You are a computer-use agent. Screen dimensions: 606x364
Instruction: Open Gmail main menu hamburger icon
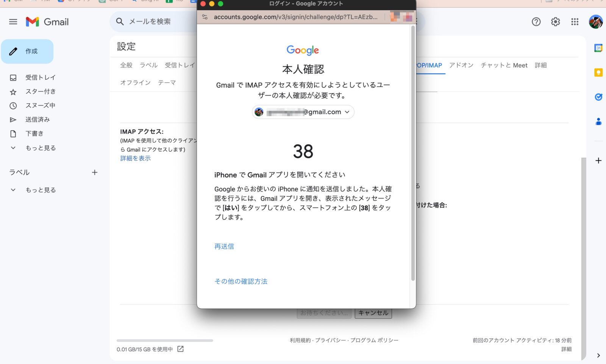[13, 22]
